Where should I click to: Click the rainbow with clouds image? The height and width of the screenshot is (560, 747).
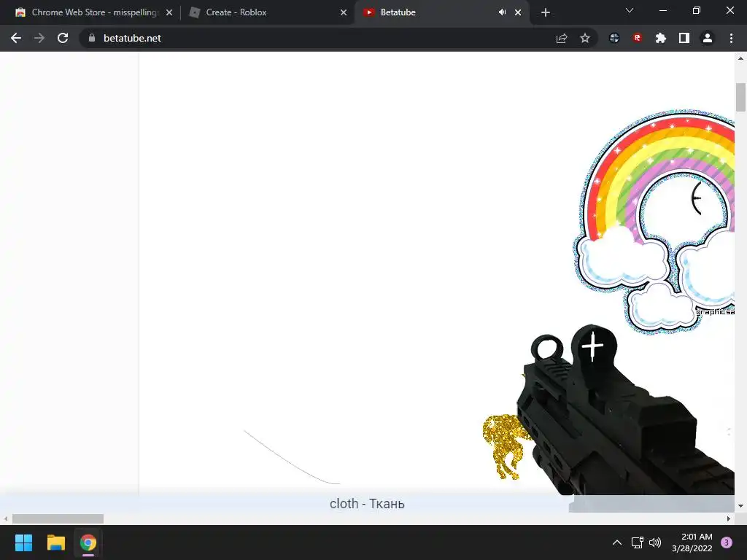654,222
